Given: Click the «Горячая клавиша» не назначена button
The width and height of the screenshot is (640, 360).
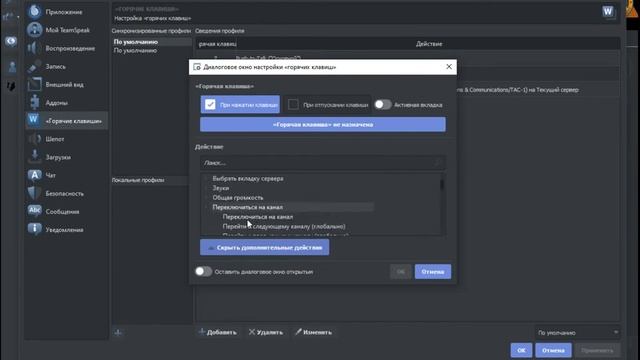Looking at the screenshot, I should (323, 124).
